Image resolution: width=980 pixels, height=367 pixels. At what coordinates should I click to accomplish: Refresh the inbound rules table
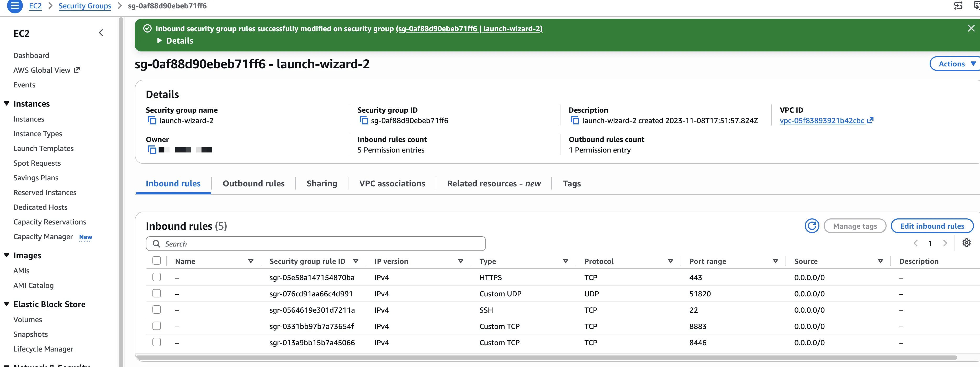[x=812, y=226]
